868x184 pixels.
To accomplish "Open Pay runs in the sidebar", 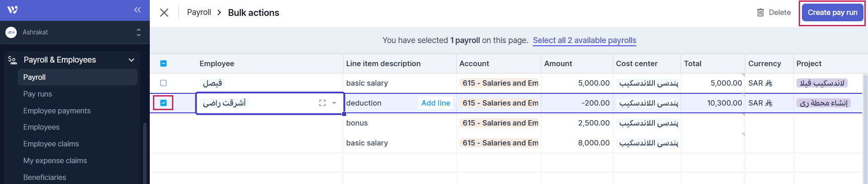I will [38, 94].
